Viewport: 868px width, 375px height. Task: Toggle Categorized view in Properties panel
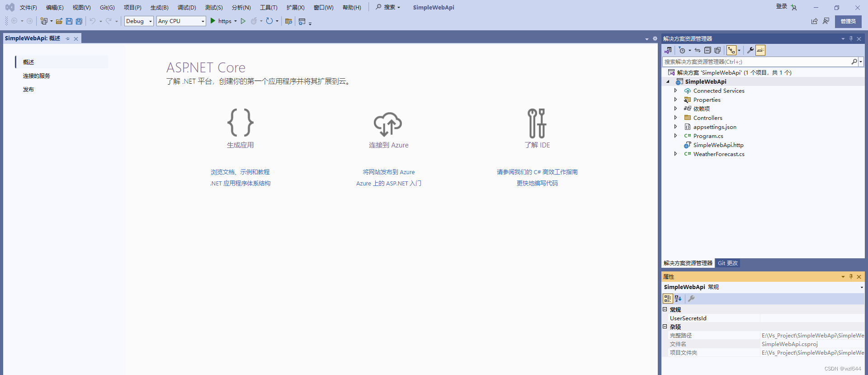coord(668,299)
